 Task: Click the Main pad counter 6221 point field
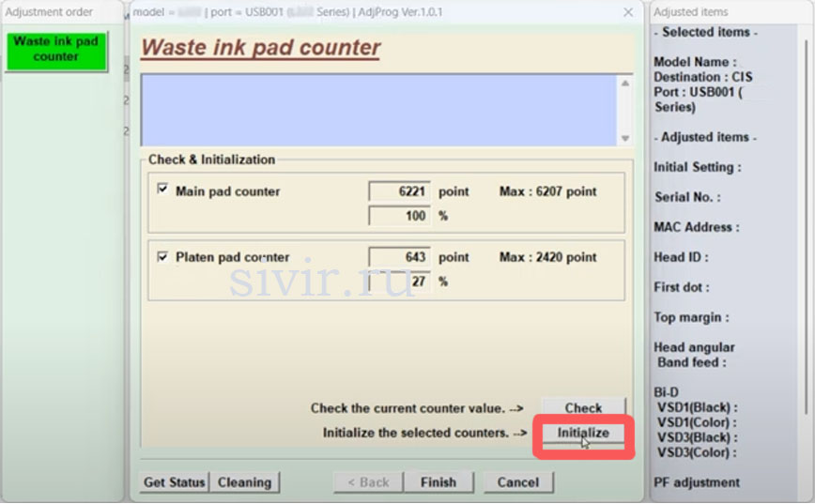pos(400,191)
